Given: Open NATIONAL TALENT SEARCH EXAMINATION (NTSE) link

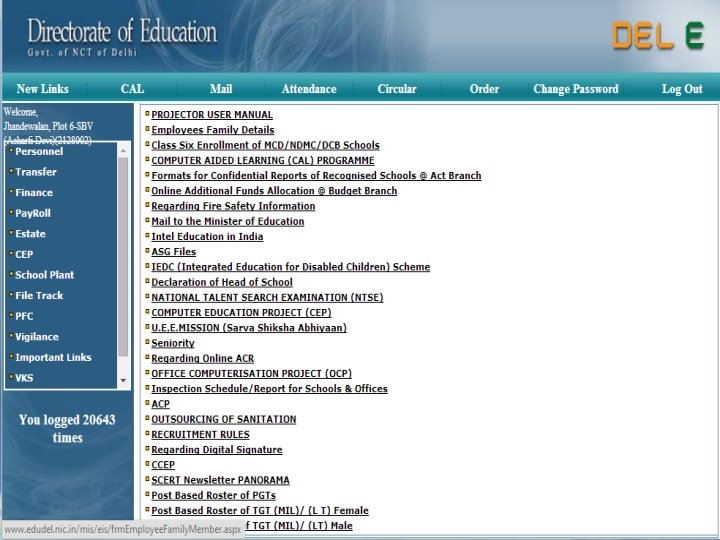Looking at the screenshot, I should point(267,297).
